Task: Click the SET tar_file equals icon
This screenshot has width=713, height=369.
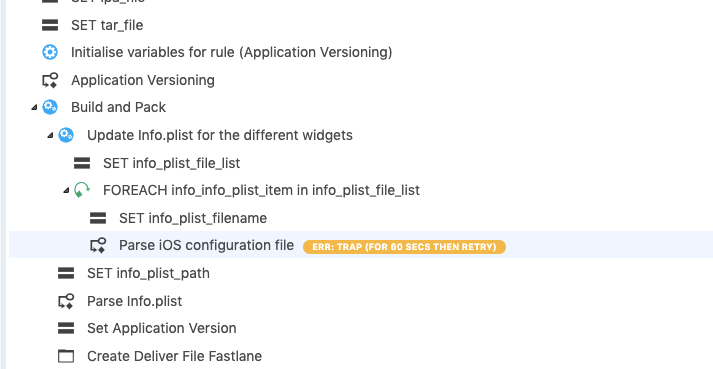Action: point(50,25)
